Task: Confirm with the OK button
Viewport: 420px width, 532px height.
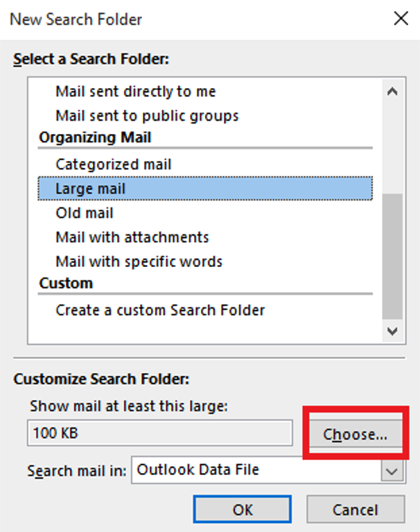Action: point(243,509)
